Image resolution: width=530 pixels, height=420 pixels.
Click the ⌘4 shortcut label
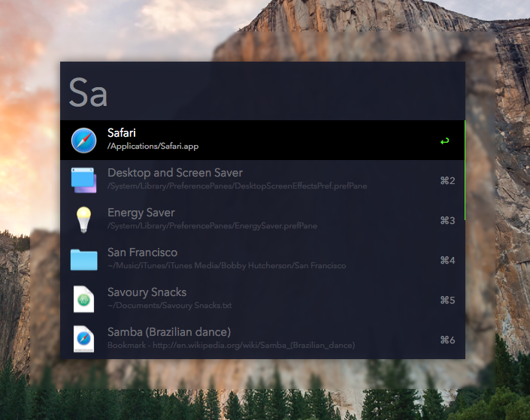(447, 260)
